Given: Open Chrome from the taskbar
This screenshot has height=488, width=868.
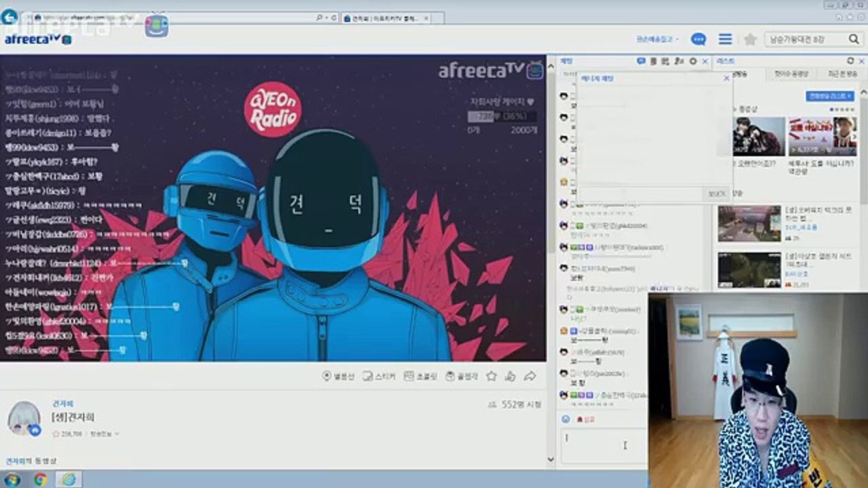Looking at the screenshot, I should tap(40, 479).
